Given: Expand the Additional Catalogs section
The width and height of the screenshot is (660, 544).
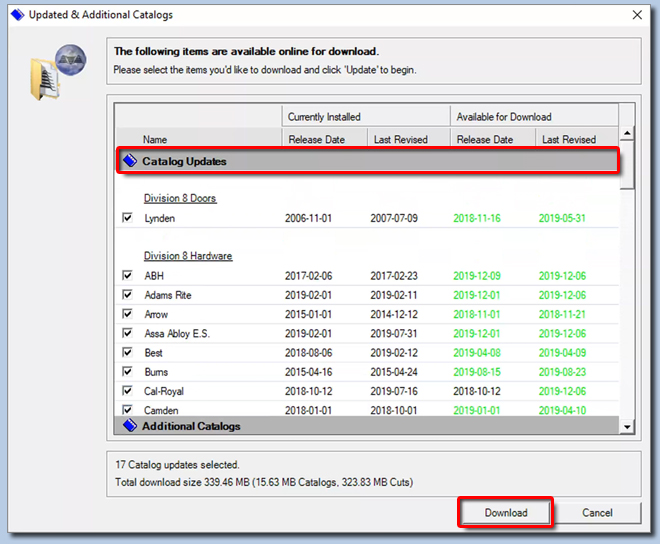Looking at the screenshot, I should point(191,426).
